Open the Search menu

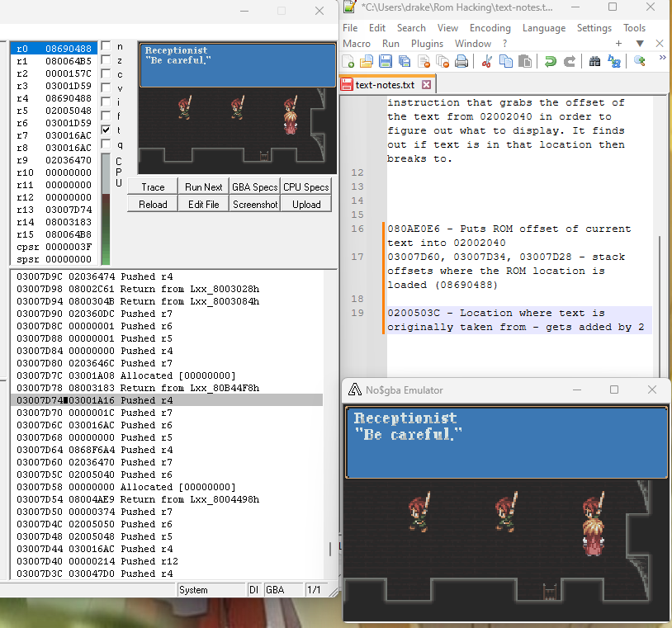click(411, 28)
